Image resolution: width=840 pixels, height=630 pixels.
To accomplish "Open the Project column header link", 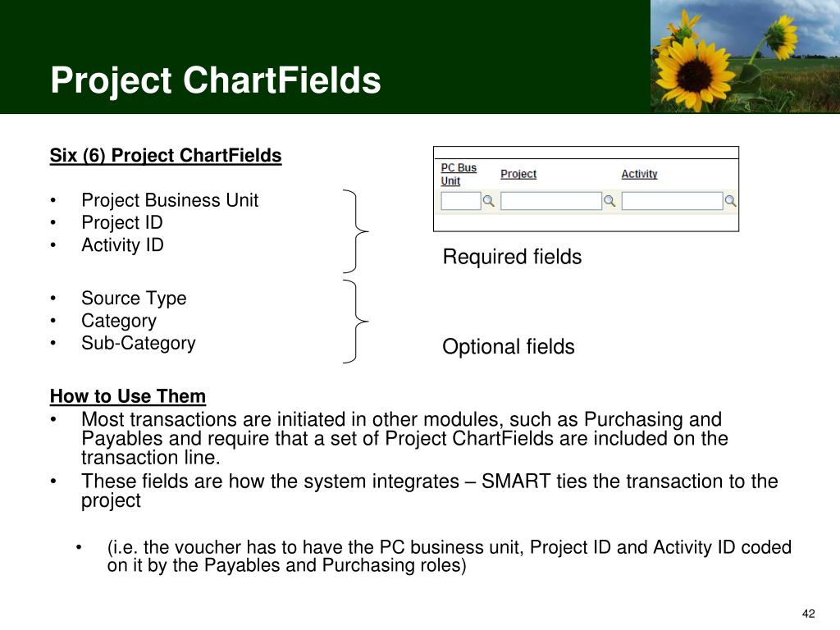I will click(x=518, y=174).
